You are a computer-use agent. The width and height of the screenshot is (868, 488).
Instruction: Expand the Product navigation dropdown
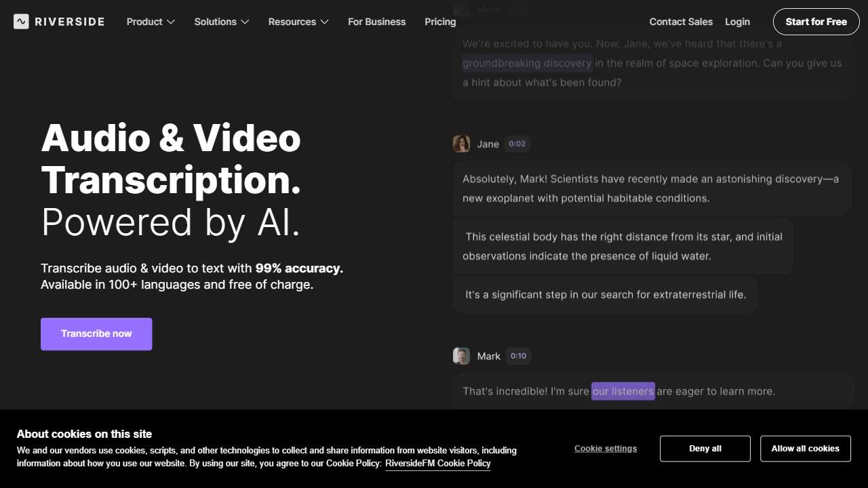point(150,22)
